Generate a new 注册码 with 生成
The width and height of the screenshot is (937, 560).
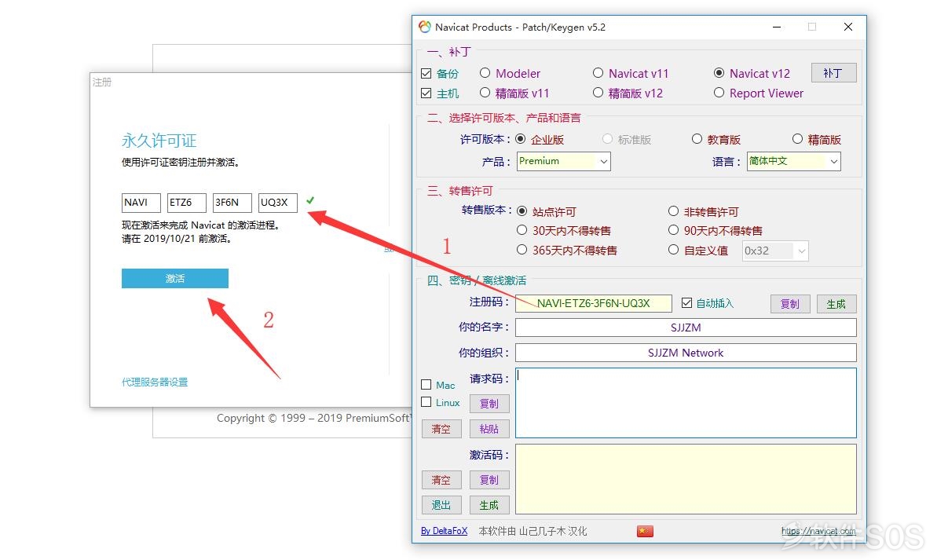coord(836,304)
